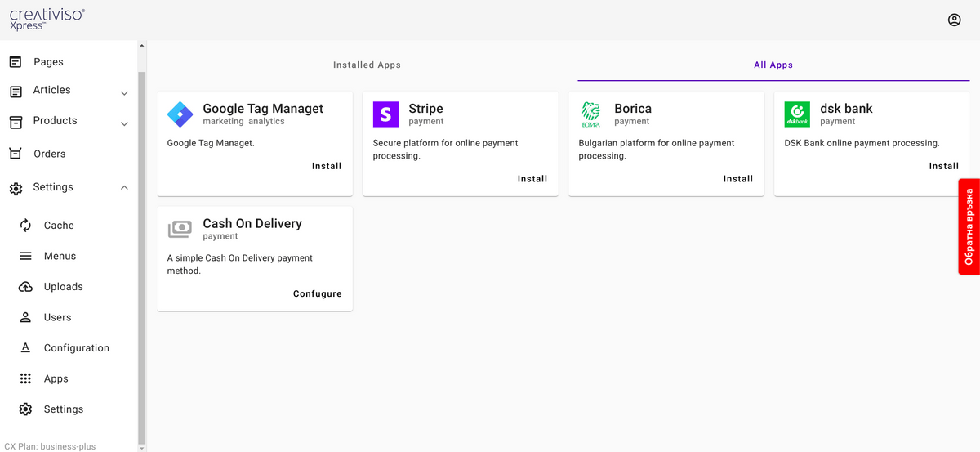Open the red feedback side tab
The height and width of the screenshot is (452, 980).
click(969, 226)
